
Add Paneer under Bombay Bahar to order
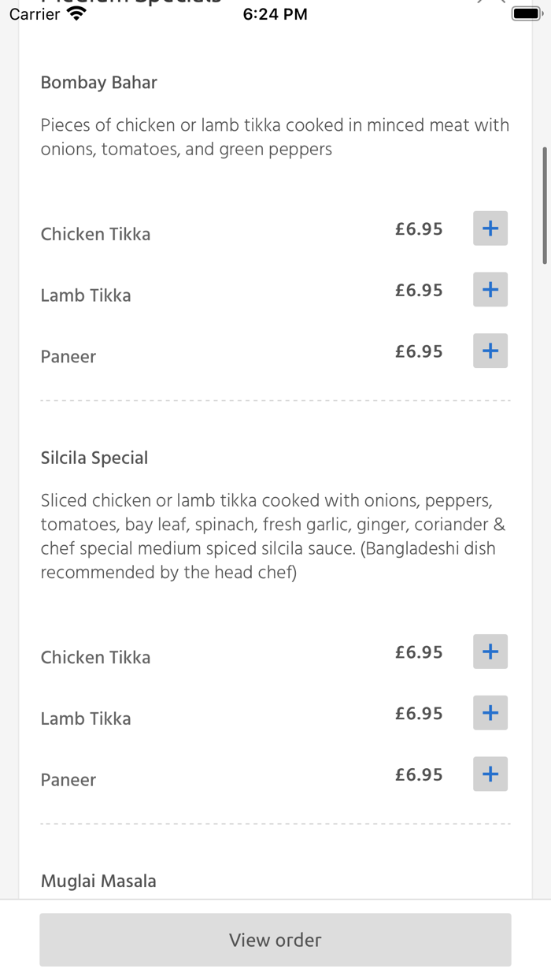point(490,351)
